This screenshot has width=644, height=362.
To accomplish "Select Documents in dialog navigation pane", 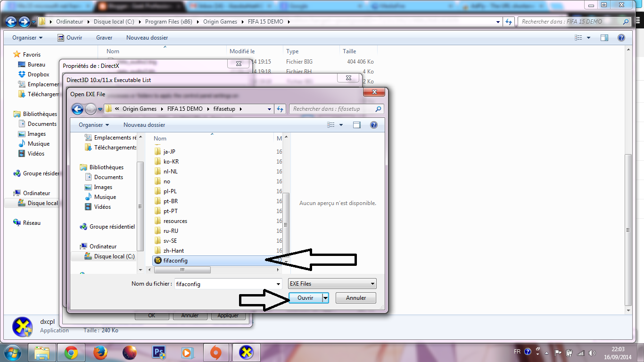I will 104,177.
